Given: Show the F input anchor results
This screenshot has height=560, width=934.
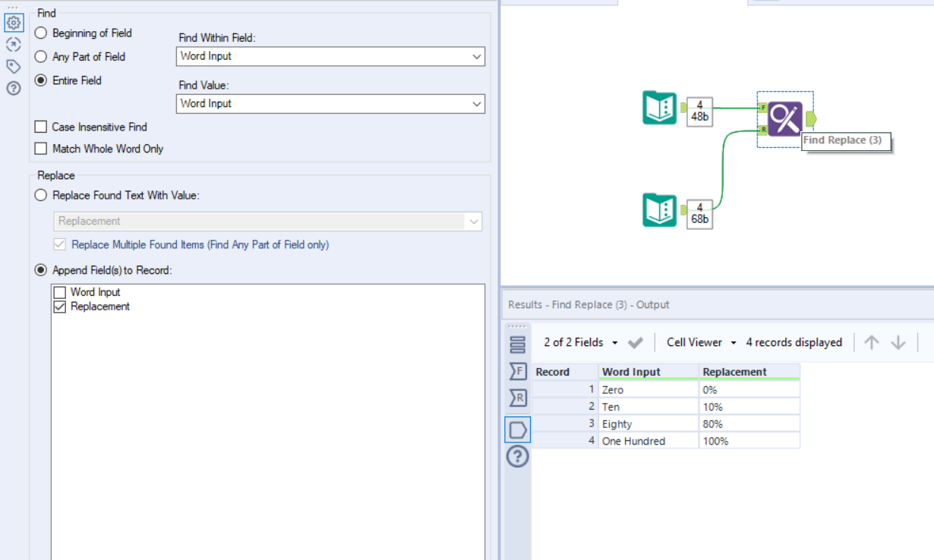Looking at the screenshot, I should (x=517, y=370).
